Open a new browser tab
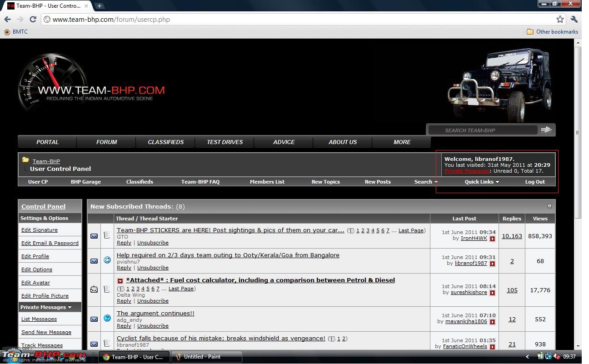The image size is (589, 364). pyautogui.click(x=99, y=5)
